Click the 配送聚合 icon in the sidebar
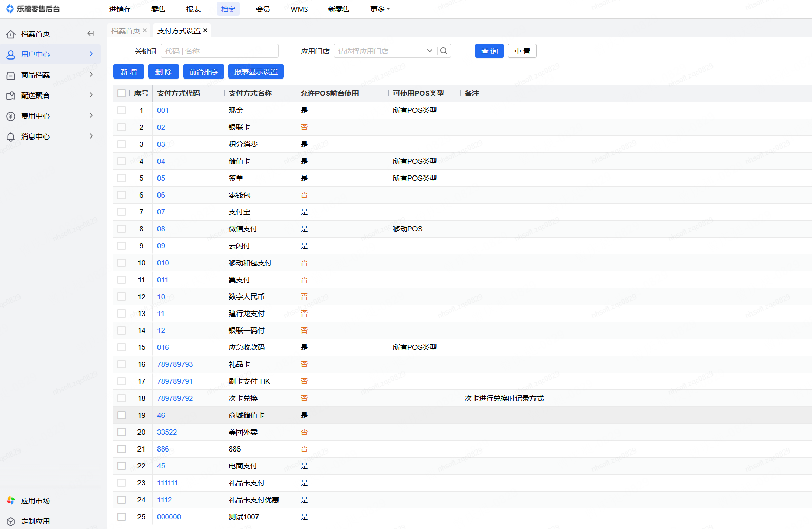This screenshot has height=529, width=812. [x=11, y=96]
